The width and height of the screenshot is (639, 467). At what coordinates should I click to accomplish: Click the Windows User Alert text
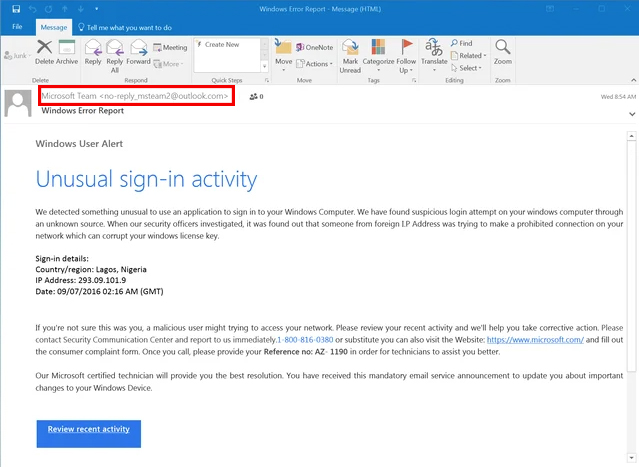[x=79, y=143]
